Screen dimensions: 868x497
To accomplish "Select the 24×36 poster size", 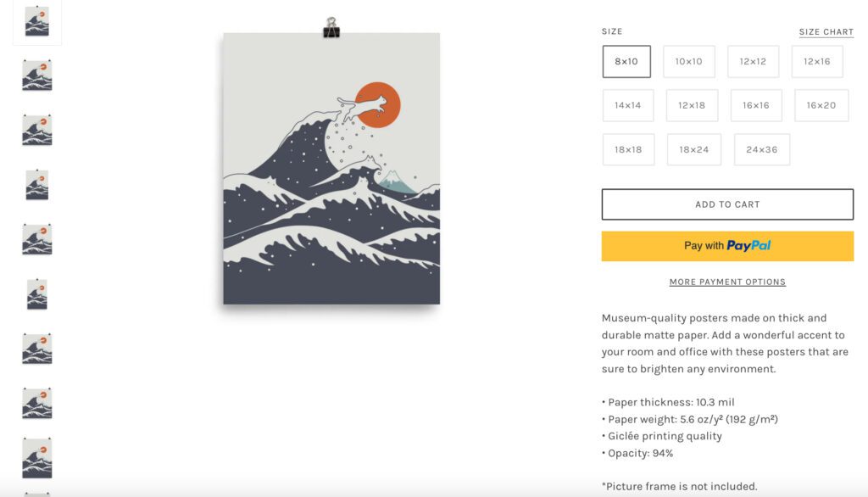I will click(x=762, y=149).
